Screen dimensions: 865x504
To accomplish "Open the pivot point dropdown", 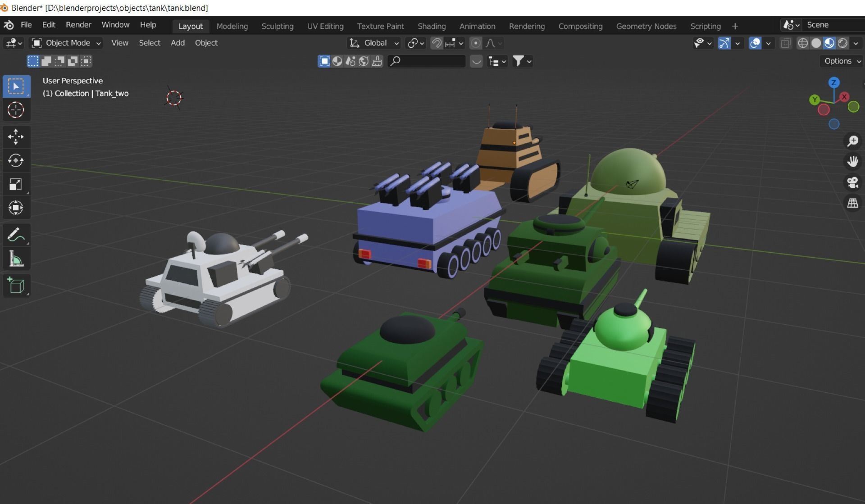I will click(416, 43).
